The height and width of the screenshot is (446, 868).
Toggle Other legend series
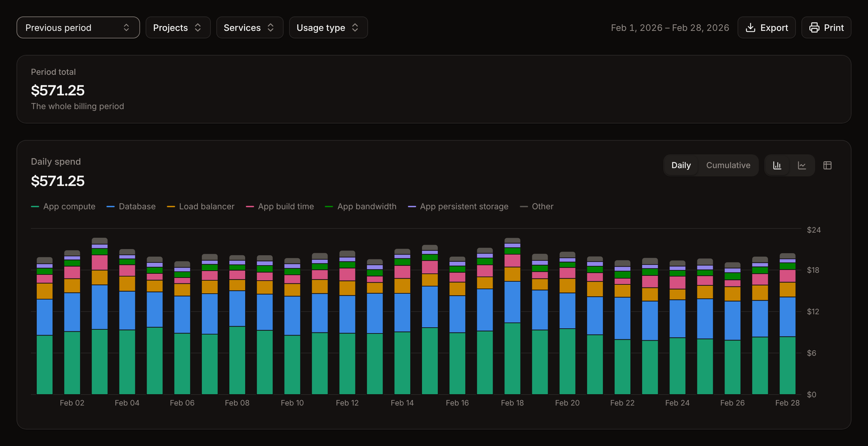point(537,207)
